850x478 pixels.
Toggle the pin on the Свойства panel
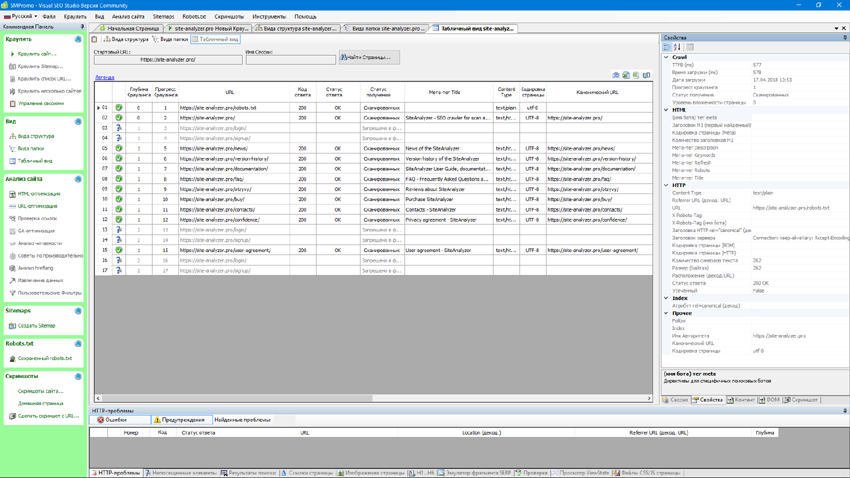point(845,37)
